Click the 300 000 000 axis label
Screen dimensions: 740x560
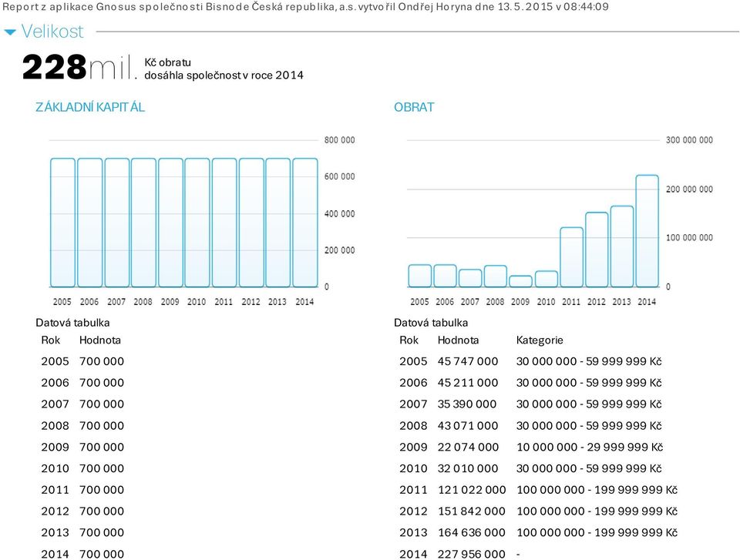click(689, 140)
